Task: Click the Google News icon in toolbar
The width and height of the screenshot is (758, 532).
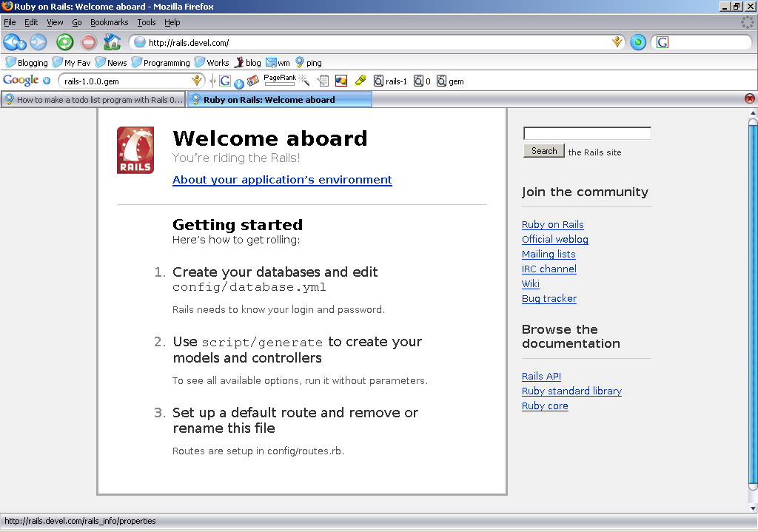Action: coord(253,81)
